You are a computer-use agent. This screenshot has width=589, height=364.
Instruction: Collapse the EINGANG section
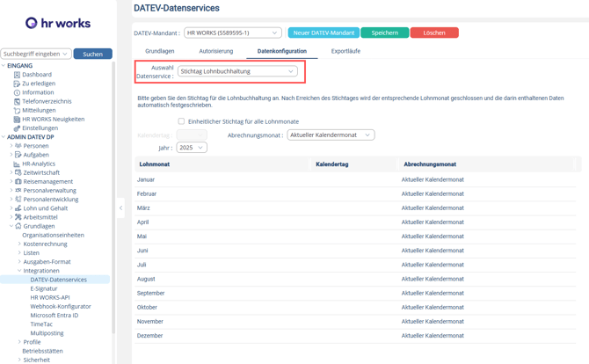4,66
